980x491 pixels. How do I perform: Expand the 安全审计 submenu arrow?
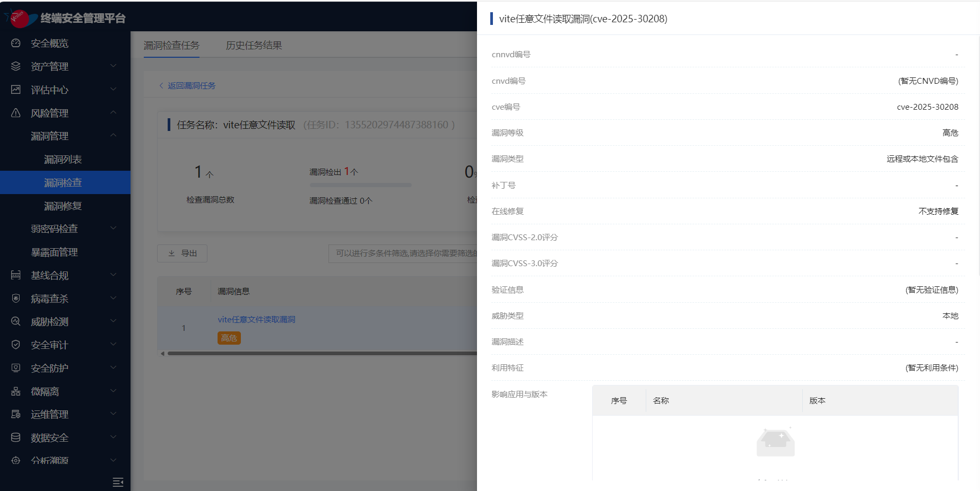[113, 345]
